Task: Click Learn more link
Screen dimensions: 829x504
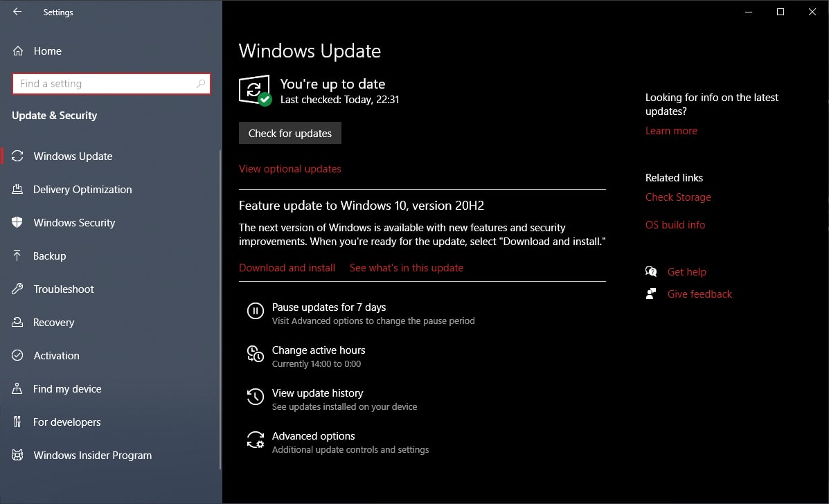Action: click(x=671, y=130)
